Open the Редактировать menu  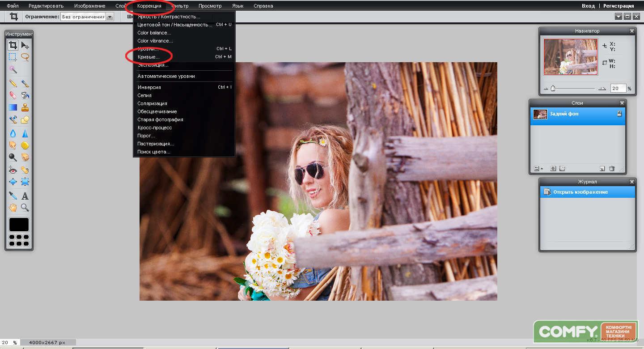tap(46, 6)
